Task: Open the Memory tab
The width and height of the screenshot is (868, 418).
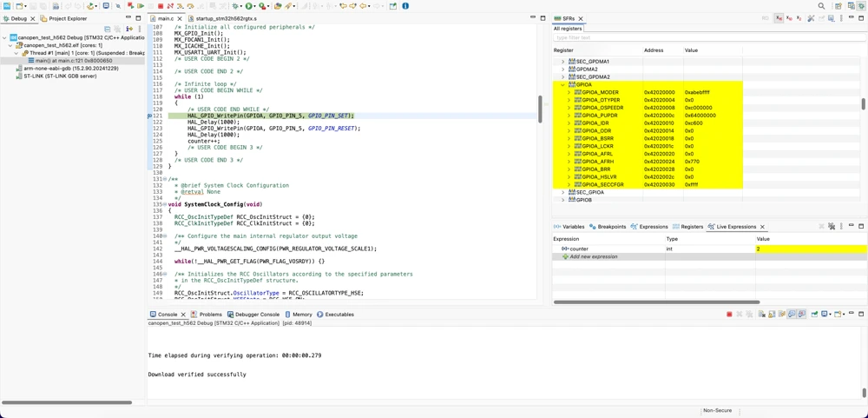Action: 299,315
